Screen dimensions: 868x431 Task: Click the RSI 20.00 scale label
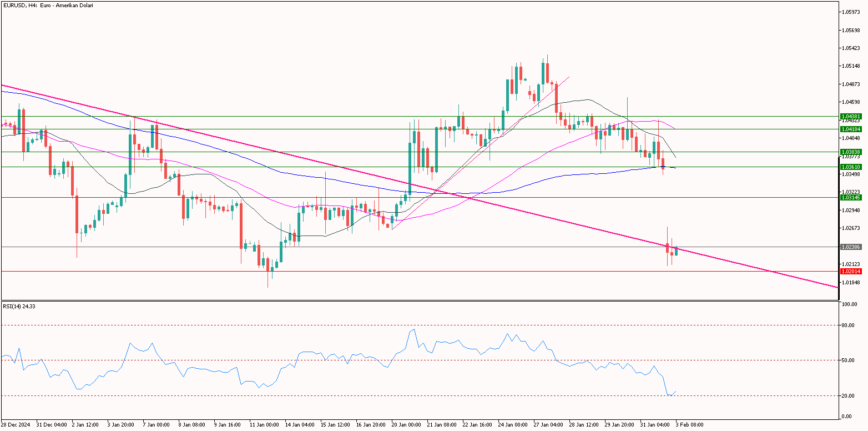pos(849,396)
